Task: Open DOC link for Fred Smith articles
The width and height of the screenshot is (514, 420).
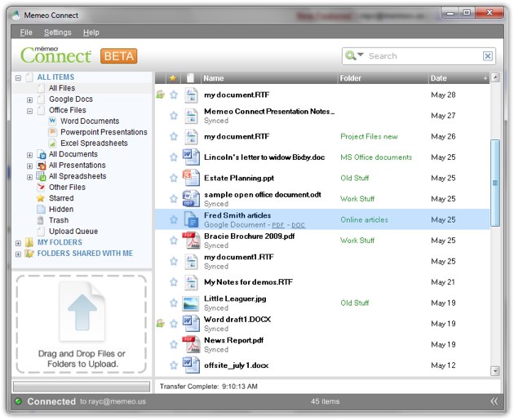Action: 298,225
